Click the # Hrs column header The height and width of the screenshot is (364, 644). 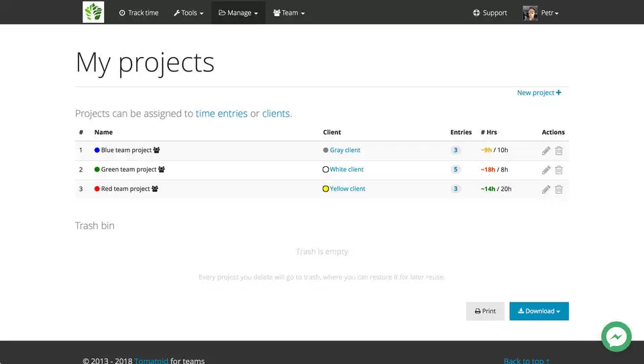click(x=489, y=132)
